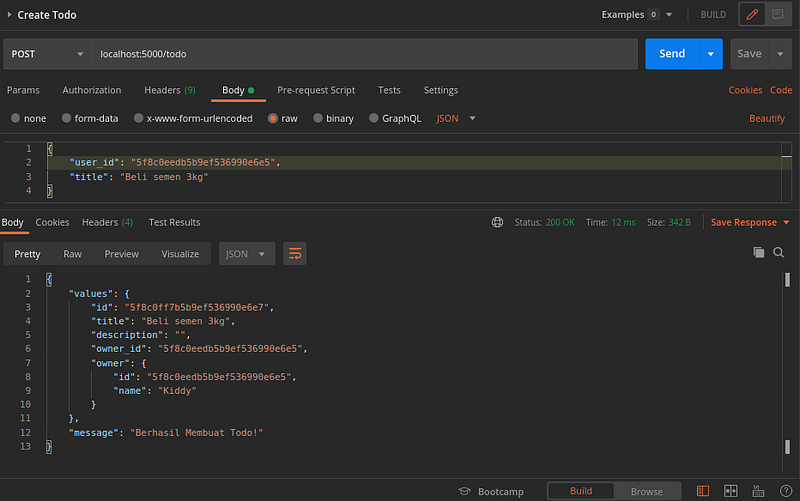Toggle the word wrap icon in response toolbar
The width and height of the screenshot is (800, 501).
(295, 254)
